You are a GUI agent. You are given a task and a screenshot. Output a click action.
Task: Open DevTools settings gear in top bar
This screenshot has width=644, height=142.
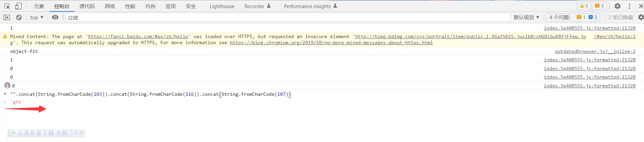(617, 6)
